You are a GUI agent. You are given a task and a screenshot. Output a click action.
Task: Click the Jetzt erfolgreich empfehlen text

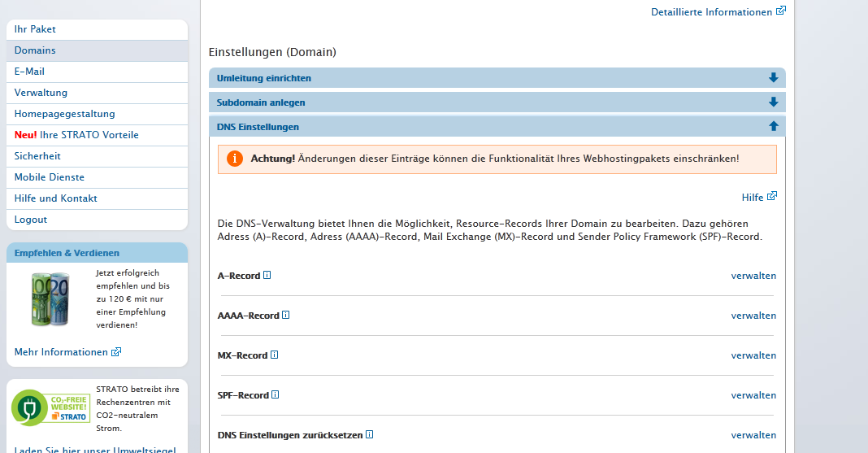(x=132, y=299)
